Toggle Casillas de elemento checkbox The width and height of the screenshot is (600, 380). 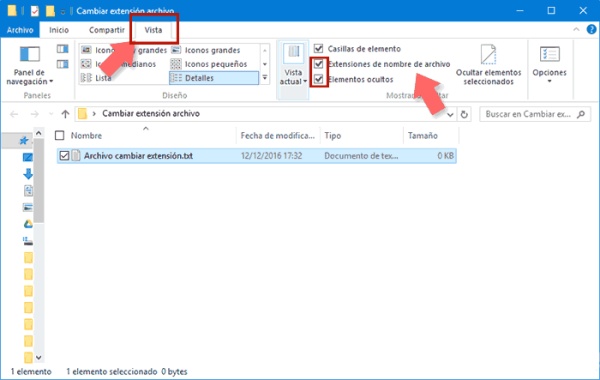coord(318,49)
